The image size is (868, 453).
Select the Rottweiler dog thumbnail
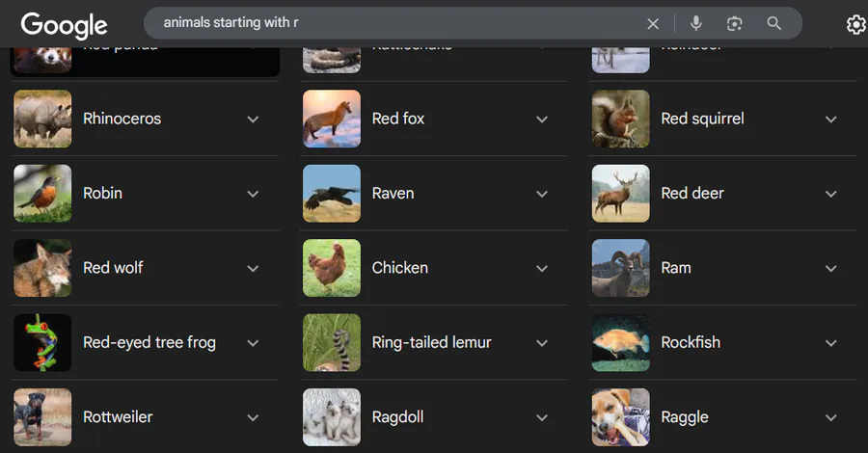(42, 417)
